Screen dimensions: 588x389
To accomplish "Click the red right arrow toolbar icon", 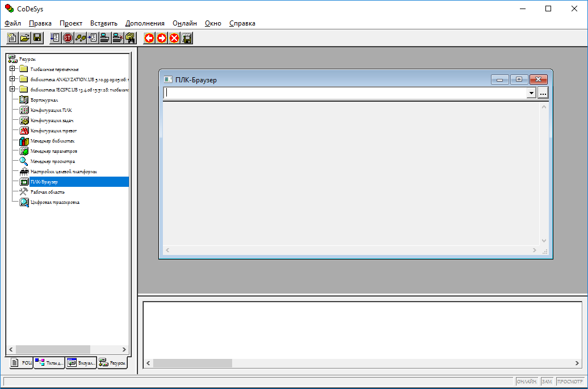I will coord(162,38).
